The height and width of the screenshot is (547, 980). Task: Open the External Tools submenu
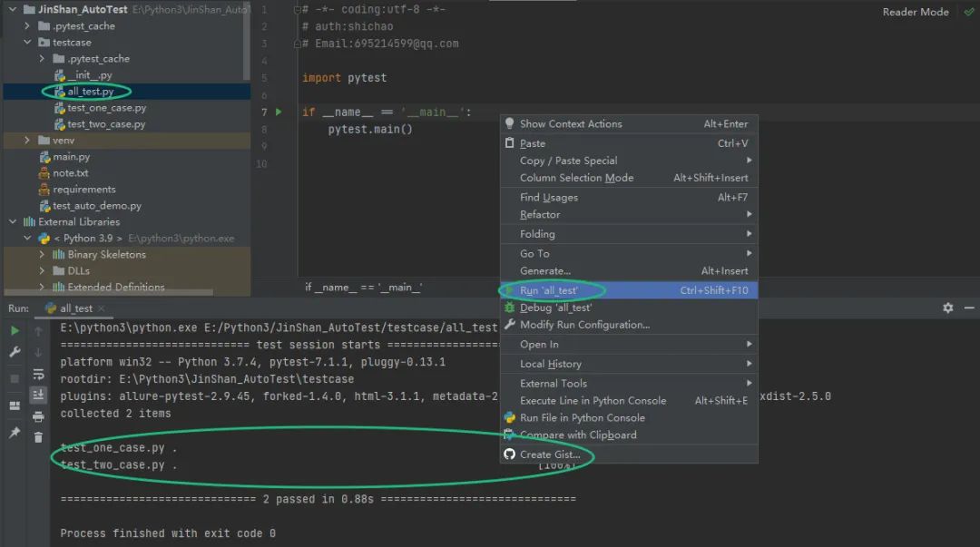[629, 383]
